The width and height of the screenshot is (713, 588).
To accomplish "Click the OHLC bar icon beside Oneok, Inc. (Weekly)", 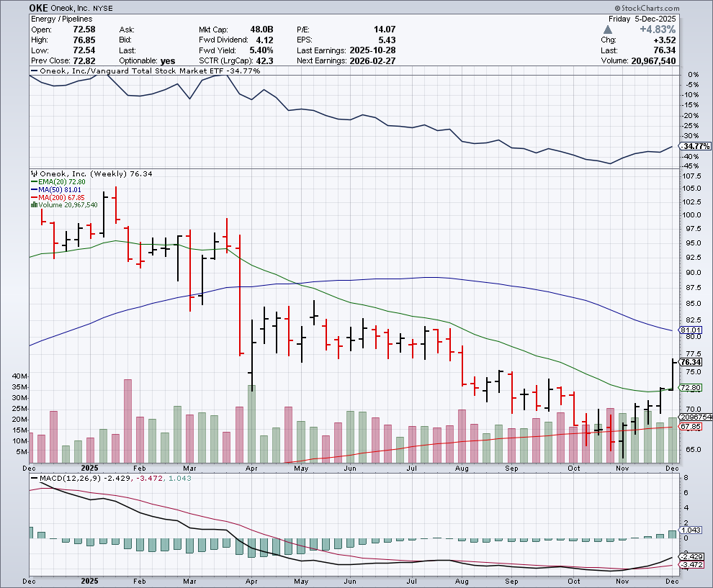I will (x=32, y=173).
